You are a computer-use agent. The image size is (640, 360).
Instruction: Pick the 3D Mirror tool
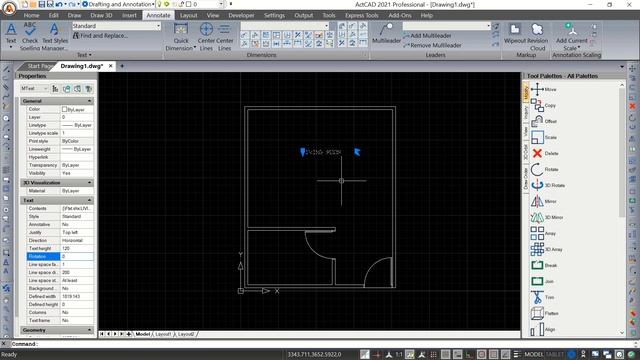click(x=547, y=217)
